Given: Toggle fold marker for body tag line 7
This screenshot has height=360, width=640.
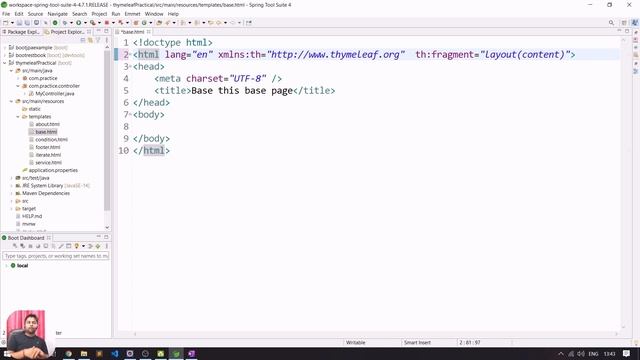Looking at the screenshot, I should (x=130, y=115).
